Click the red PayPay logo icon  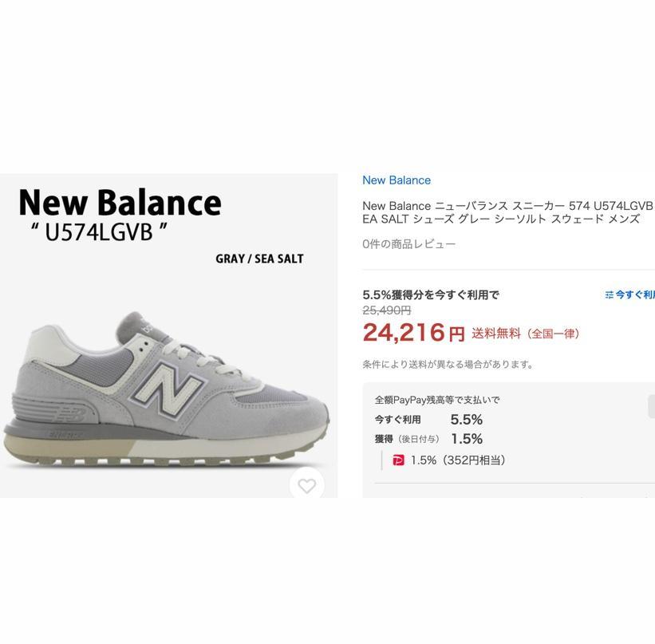398,460
